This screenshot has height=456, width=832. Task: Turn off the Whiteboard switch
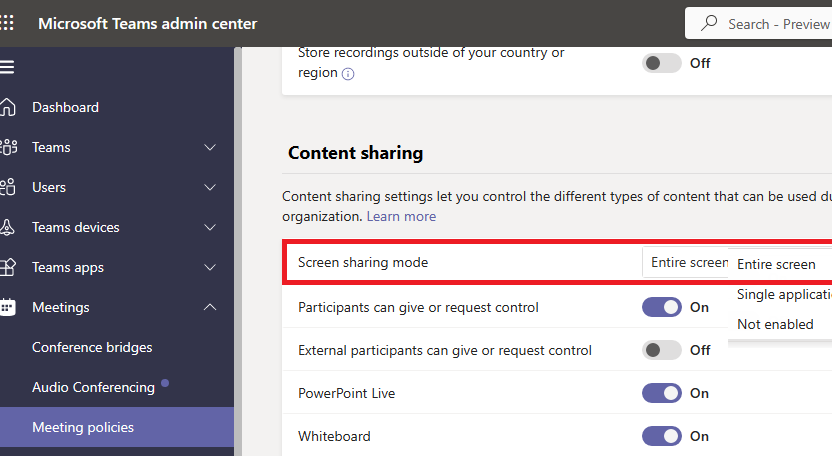coord(662,436)
